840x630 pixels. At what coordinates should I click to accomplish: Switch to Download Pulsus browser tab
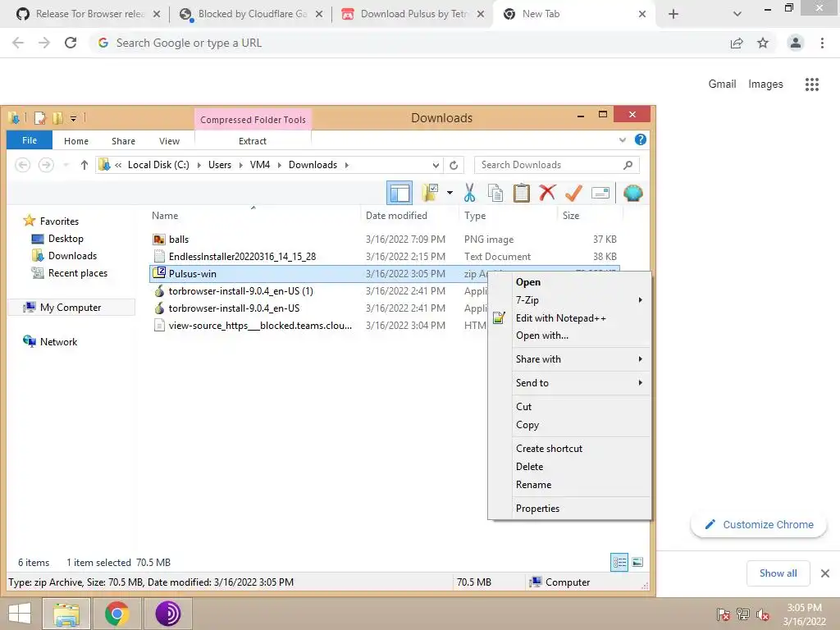click(413, 14)
